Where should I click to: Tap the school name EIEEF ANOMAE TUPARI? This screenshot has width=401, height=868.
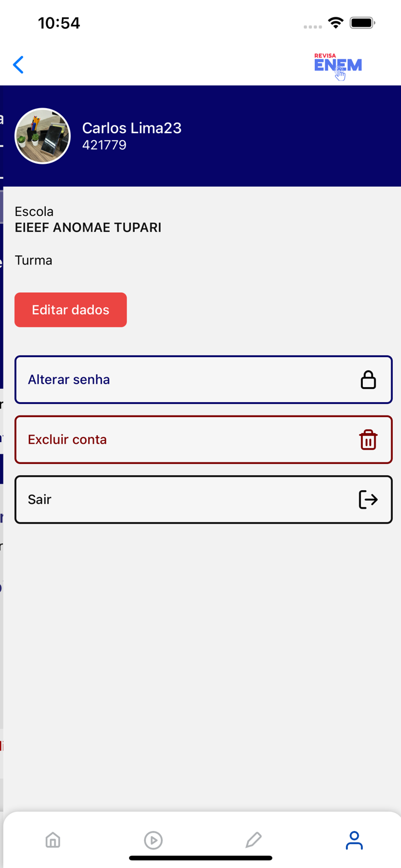(x=88, y=227)
